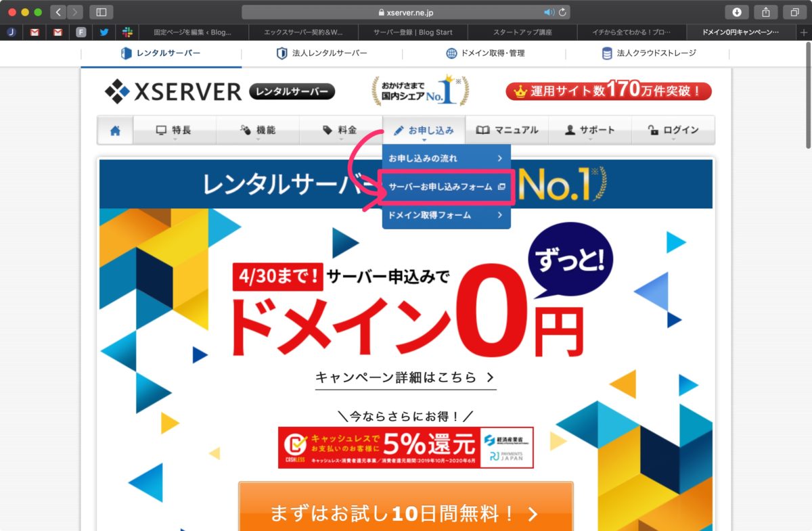
Task: Switch to サーバー登録 Blog Start tab
Action: [413, 32]
